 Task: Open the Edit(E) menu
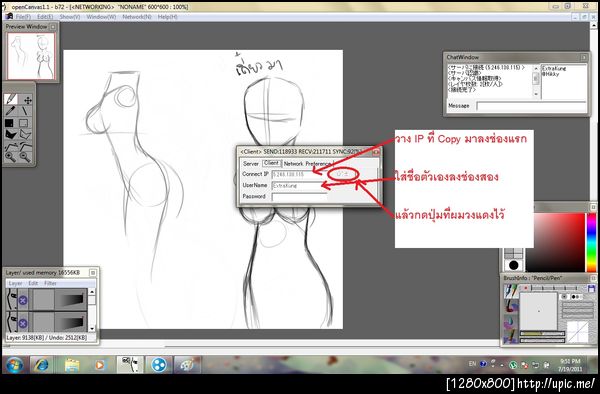pyautogui.click(x=45, y=17)
